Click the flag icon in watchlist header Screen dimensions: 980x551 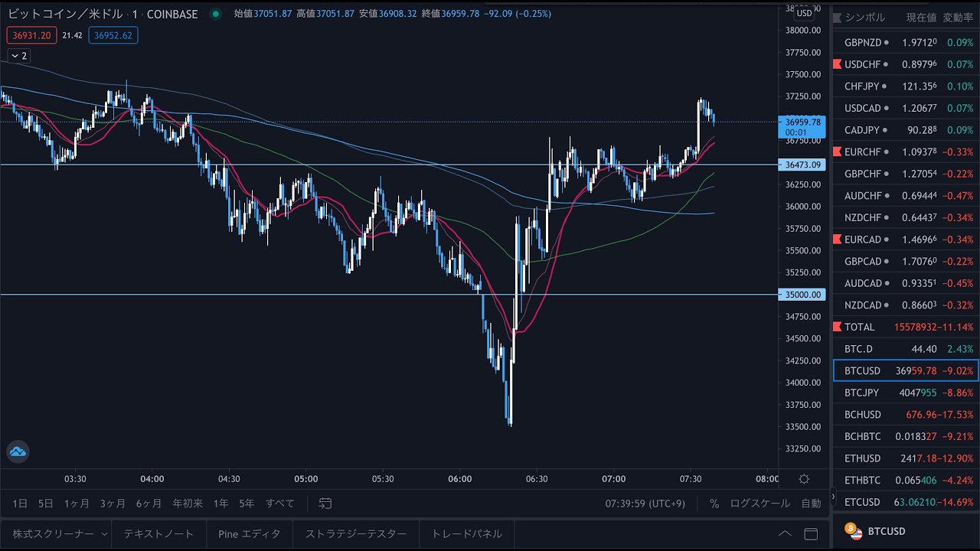(x=838, y=18)
